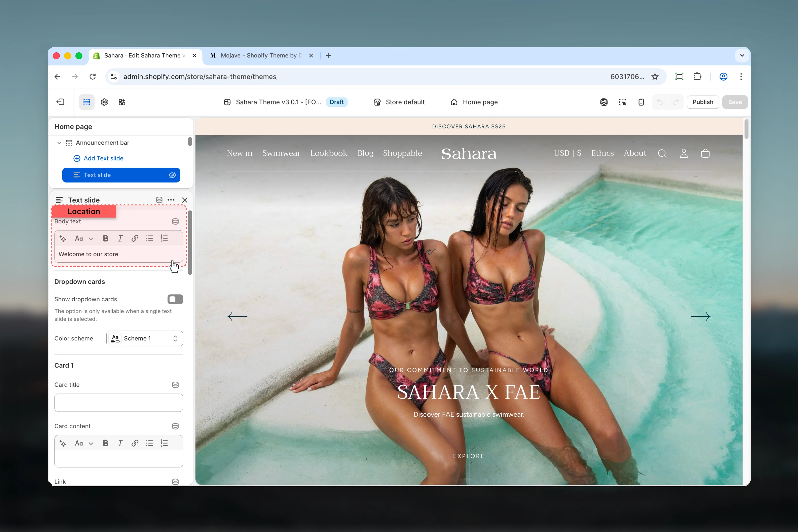Open the cart bag icon in preview
Screen dimensions: 798x532
coord(705,154)
